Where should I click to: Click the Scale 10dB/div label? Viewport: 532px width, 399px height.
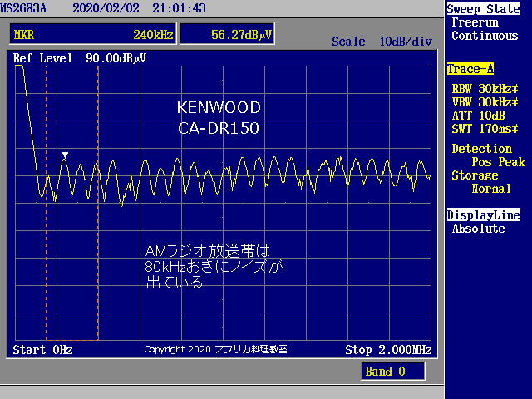point(382,42)
